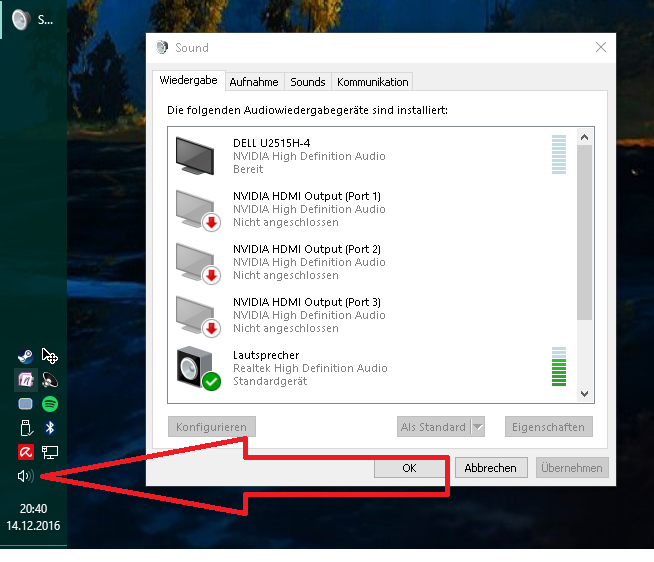Image resolution: width=654 pixels, height=562 pixels.
Task: Click the Lautsprecher green level meter
Action: coord(559,366)
